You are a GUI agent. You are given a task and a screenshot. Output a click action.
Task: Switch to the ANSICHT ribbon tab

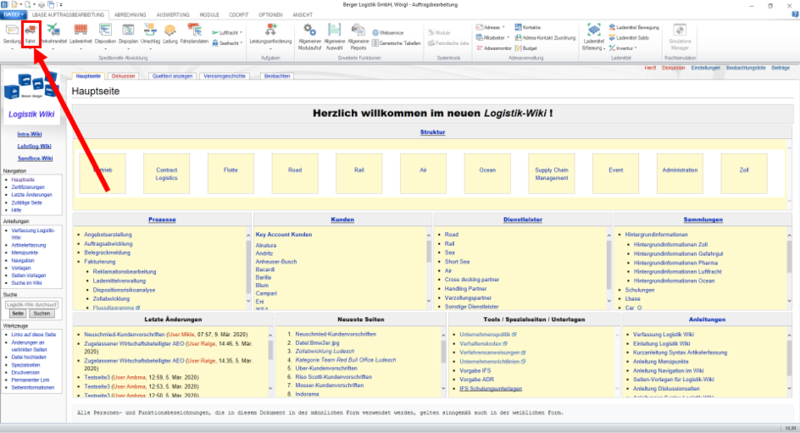tap(303, 15)
